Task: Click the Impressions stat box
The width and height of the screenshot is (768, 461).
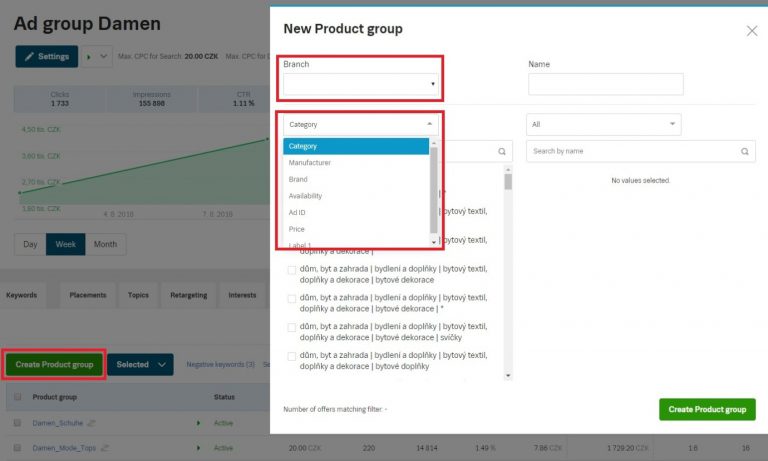Action: pos(151,99)
